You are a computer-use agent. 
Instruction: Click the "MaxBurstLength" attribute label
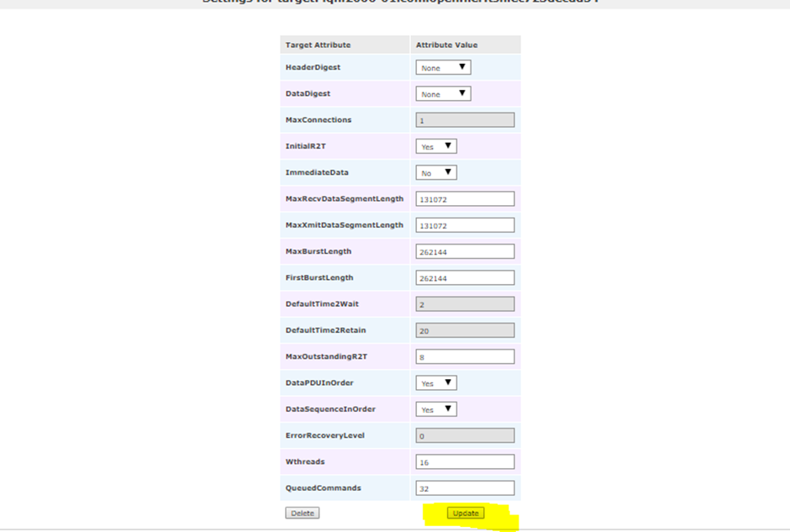[319, 251]
